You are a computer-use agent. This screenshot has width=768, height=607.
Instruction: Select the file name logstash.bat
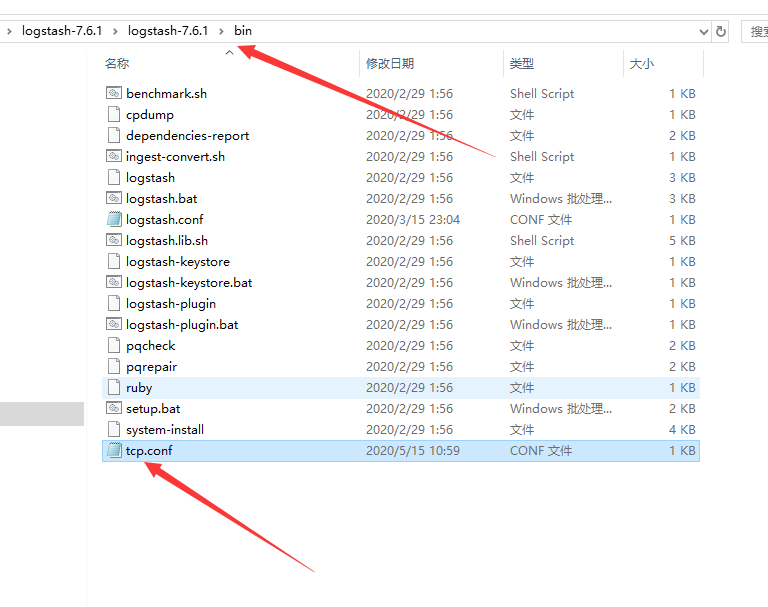pos(162,199)
